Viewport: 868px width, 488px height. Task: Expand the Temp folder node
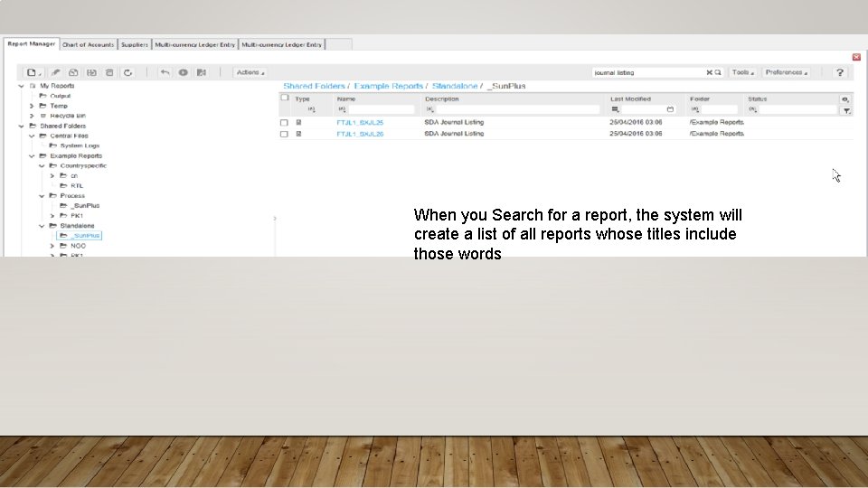32,106
